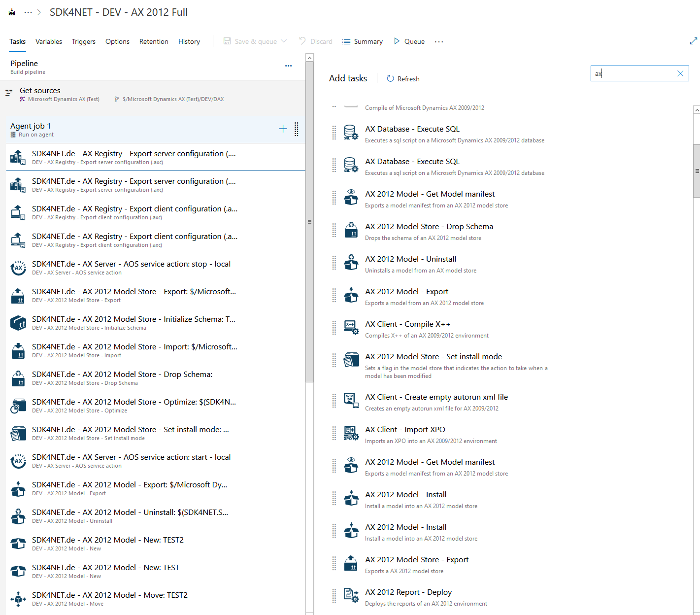Click the first Get Model manifest icon
Screen dimensions: 700x615
coord(351,198)
